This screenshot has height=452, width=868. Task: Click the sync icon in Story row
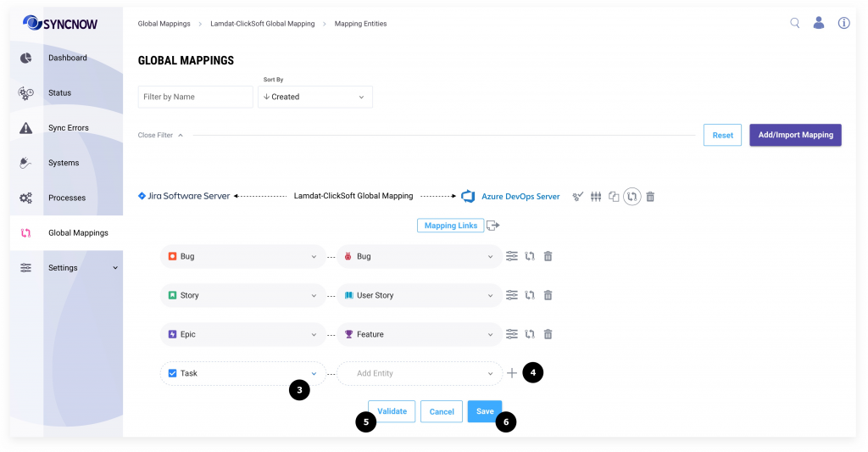(530, 295)
